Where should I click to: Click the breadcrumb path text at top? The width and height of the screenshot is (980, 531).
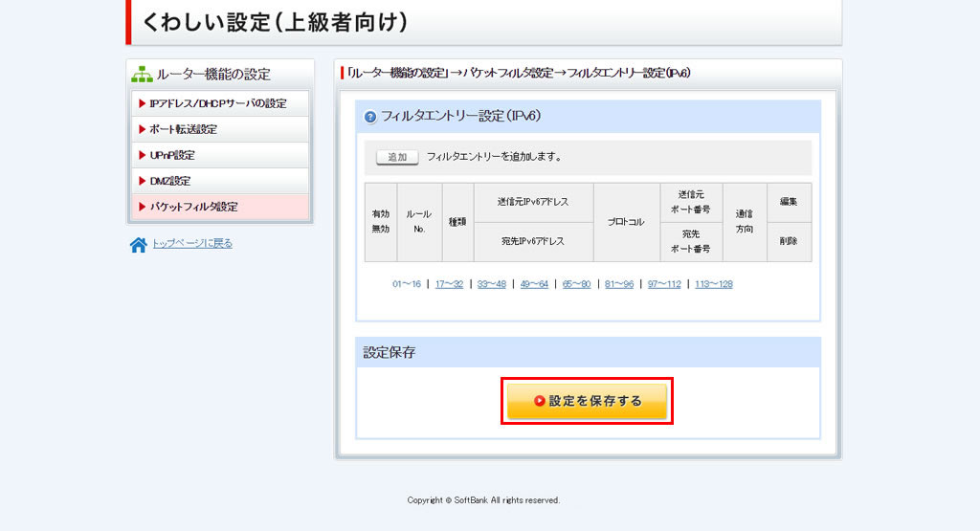pyautogui.click(x=518, y=73)
